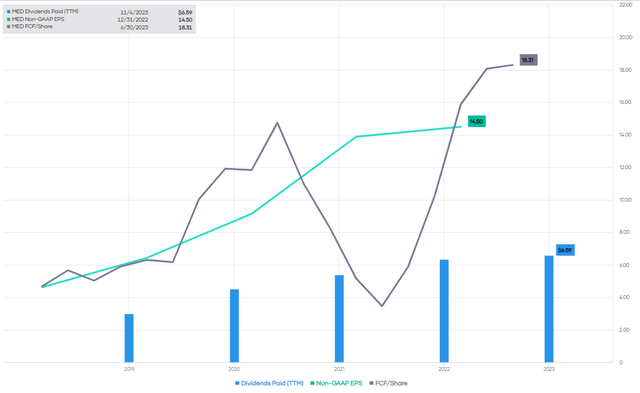This screenshot has width=640, height=393.
Task: Select the 18.31 FCF/Share value label
Action: coord(528,60)
